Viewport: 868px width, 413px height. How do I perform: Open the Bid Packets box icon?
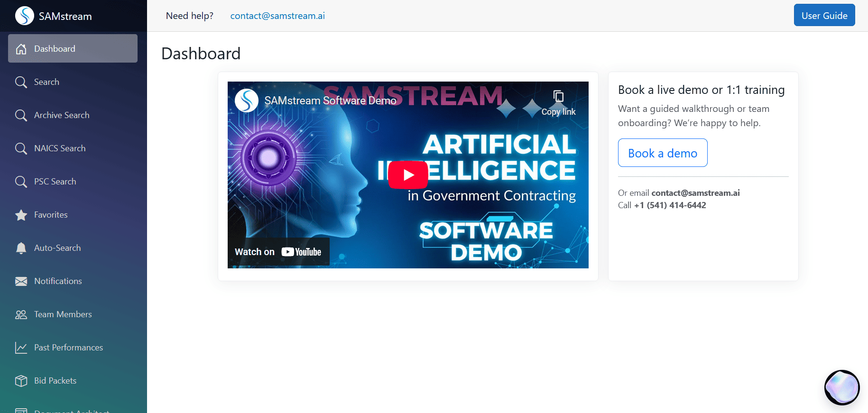coord(21,381)
